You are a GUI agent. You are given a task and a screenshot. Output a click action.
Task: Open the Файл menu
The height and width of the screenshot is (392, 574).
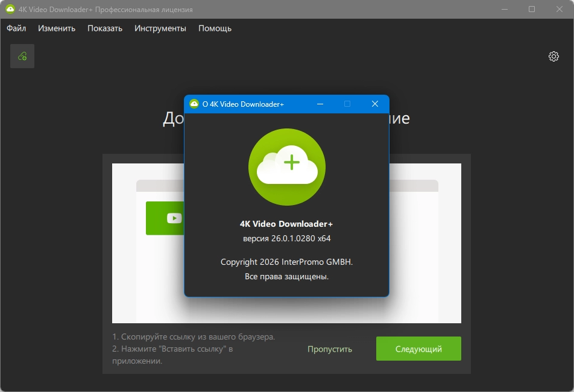pos(16,28)
